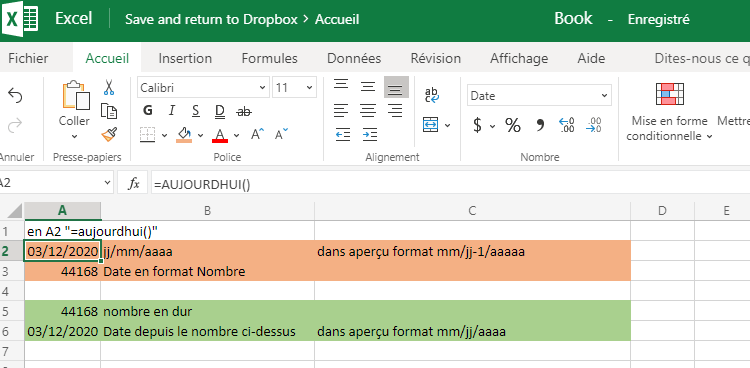The width and height of the screenshot is (750, 368).
Task: Apply the fill color bucket
Action: point(184,134)
